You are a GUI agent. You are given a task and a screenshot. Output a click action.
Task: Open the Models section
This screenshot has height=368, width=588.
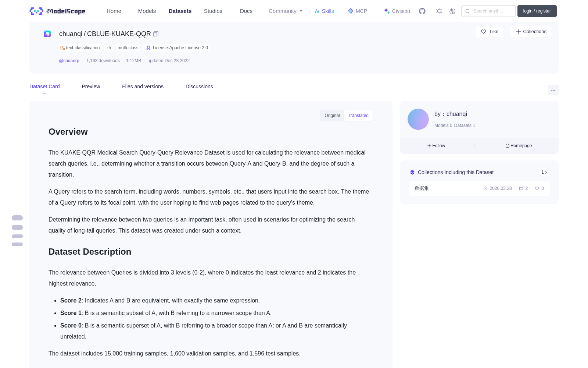tap(147, 11)
